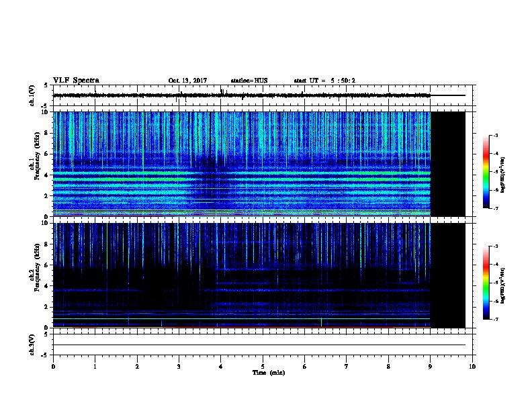
Task: Click the "station=HUS" label
Action: [x=249, y=81]
